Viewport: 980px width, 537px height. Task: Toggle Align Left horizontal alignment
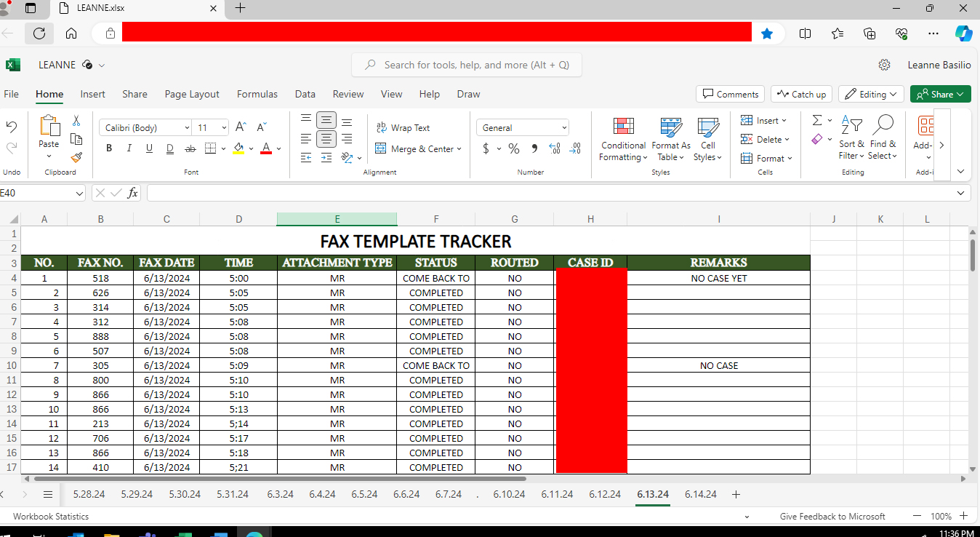point(306,138)
